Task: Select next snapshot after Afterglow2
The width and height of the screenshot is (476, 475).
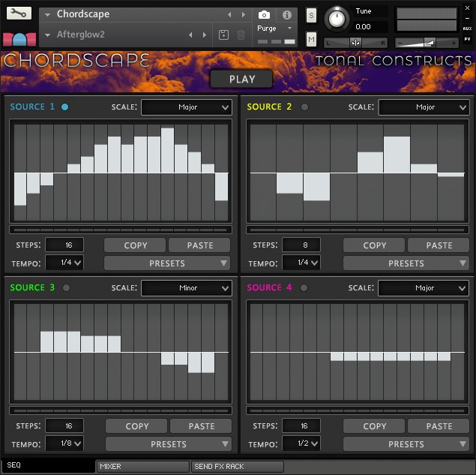Action: click(205, 35)
